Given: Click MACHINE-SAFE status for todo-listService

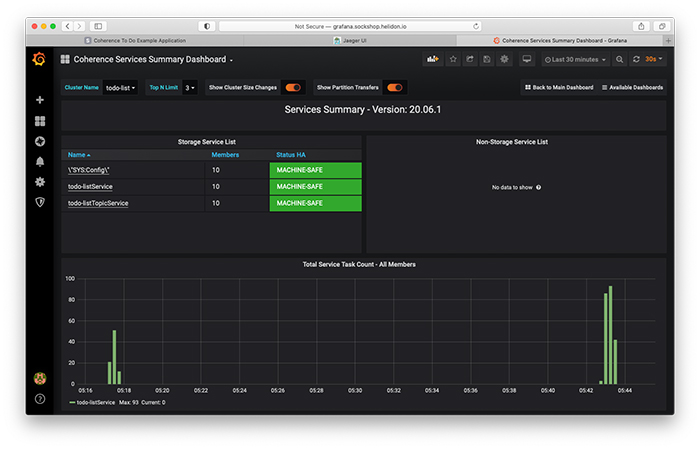Looking at the screenshot, I should [x=315, y=187].
